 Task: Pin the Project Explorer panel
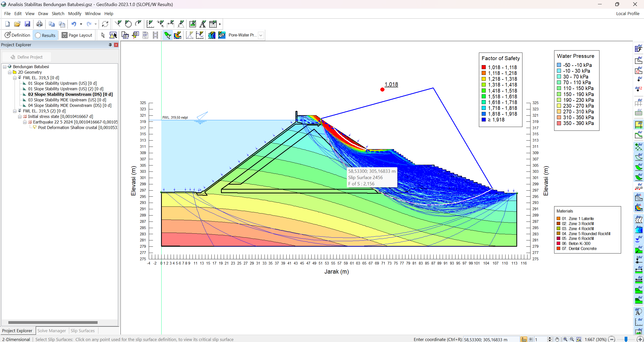[x=110, y=45]
